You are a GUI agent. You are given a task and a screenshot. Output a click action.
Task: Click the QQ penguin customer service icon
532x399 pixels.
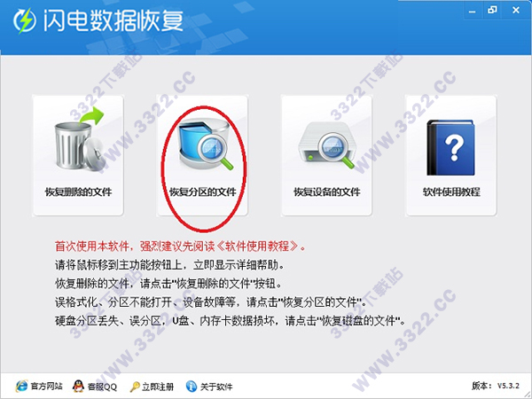[x=78, y=386]
